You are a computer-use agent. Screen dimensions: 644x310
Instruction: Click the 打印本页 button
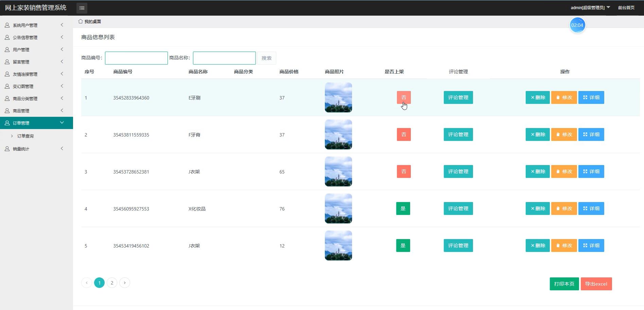[x=564, y=284]
